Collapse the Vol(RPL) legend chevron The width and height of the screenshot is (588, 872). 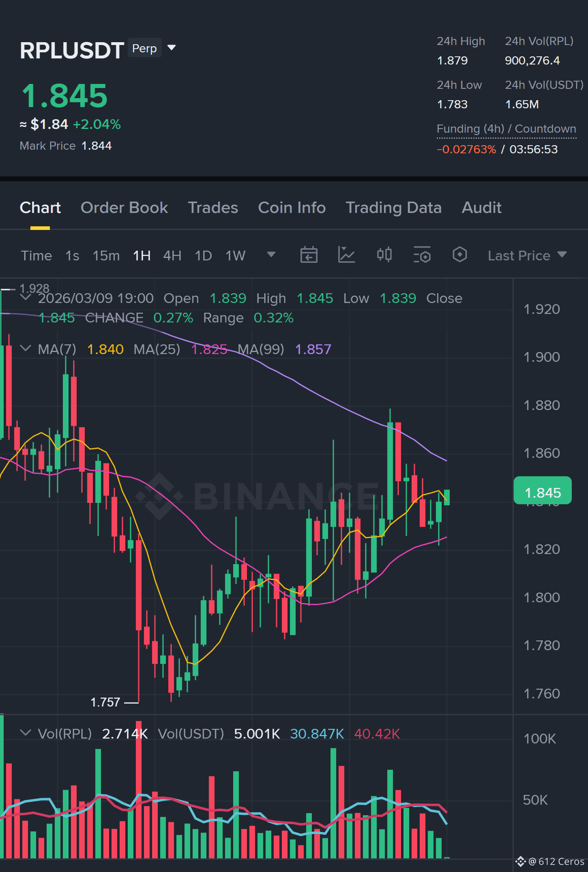(x=26, y=733)
